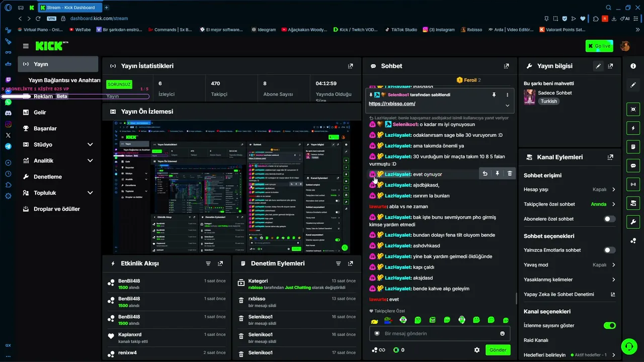Screen dimensions: 644x362
Task: Unpin the pinned chat message
Action: 494,95
